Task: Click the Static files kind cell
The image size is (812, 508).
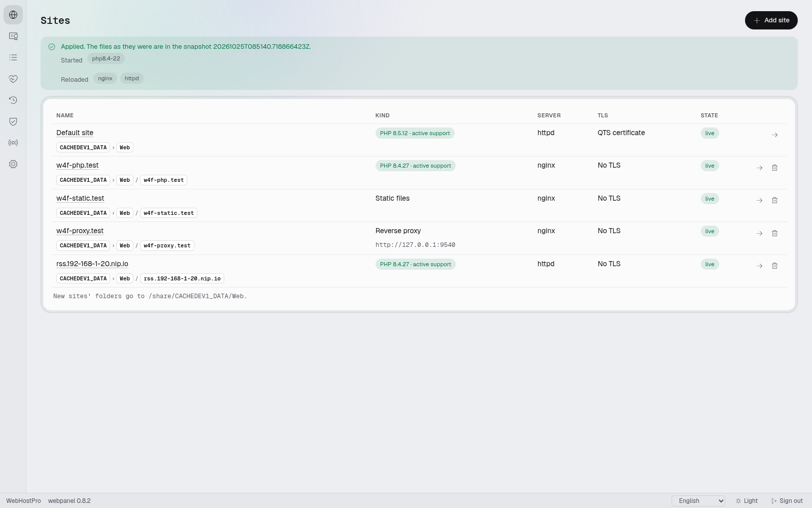Action: pos(392,198)
